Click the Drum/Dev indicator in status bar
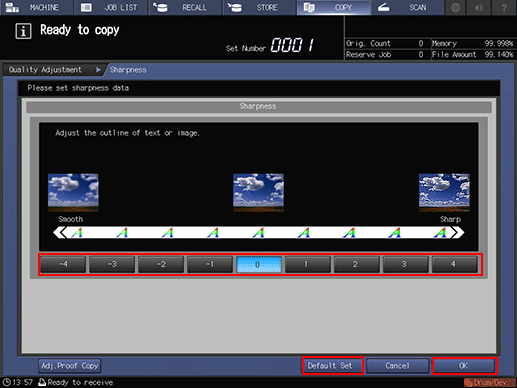 click(489, 382)
